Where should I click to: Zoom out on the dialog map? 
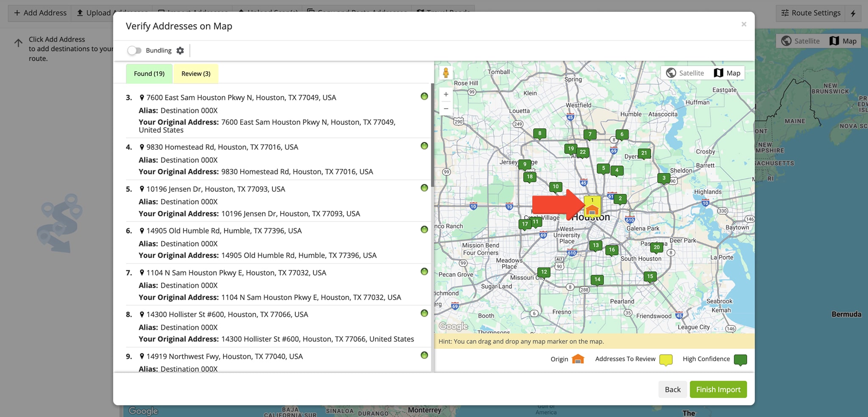click(446, 109)
